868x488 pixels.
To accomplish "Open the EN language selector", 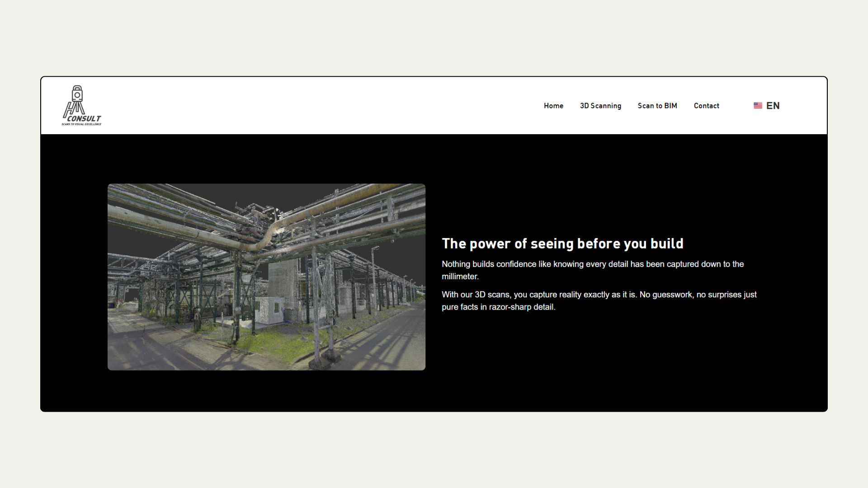I will click(773, 106).
